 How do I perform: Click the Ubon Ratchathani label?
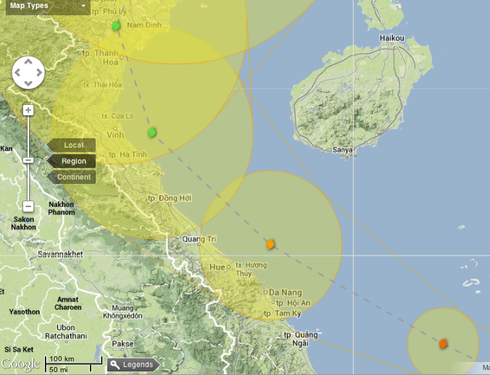(66, 332)
